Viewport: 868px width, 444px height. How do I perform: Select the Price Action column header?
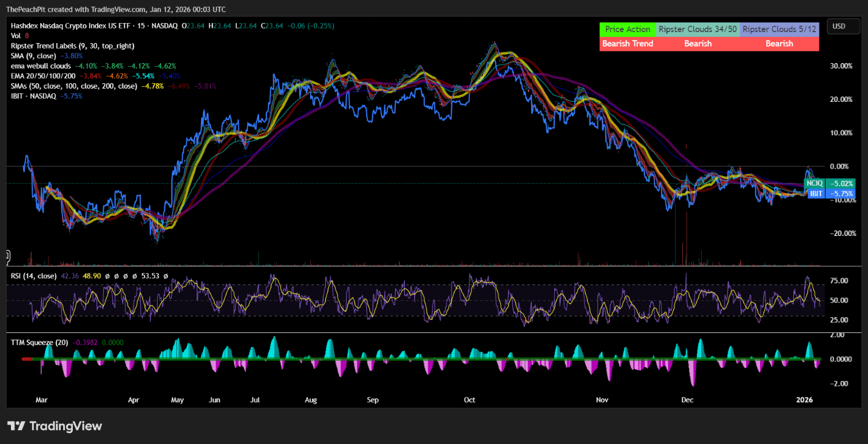628,29
